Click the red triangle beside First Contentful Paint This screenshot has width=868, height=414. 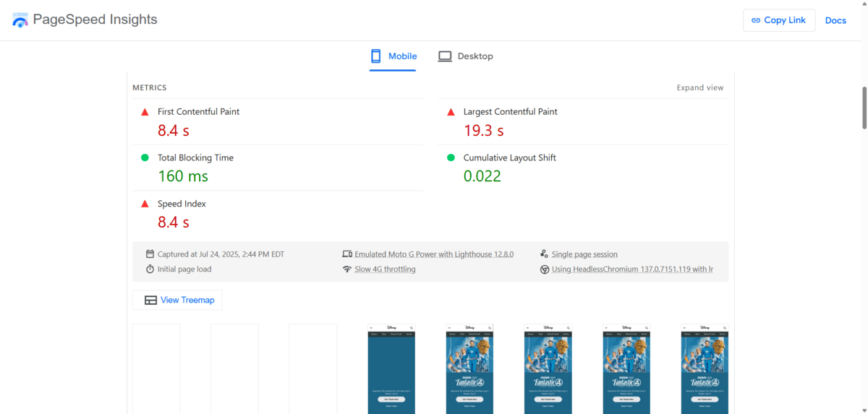pos(145,111)
